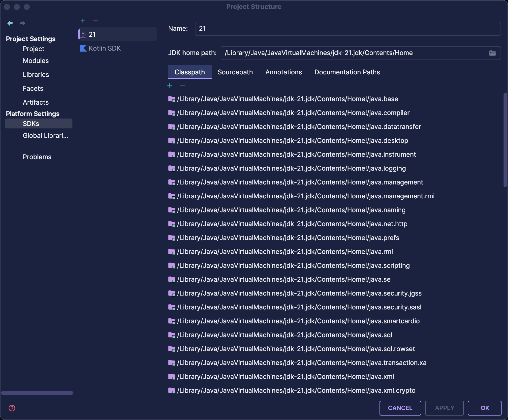Viewport: 508px width, 420px height.
Task: Click folder icon of java.base entry
Action: 172,99
